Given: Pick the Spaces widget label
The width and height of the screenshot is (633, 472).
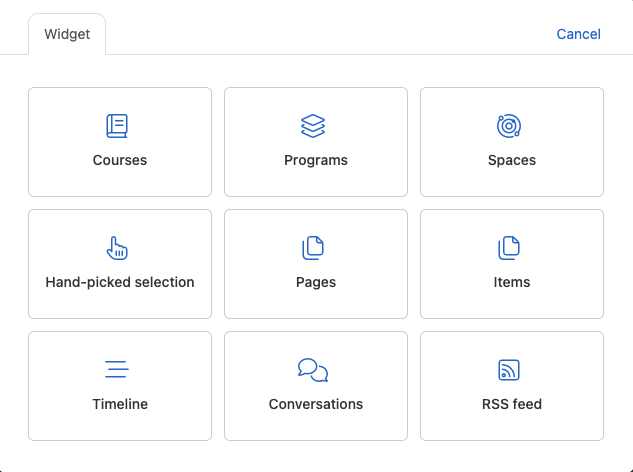Looking at the screenshot, I should point(512,160).
